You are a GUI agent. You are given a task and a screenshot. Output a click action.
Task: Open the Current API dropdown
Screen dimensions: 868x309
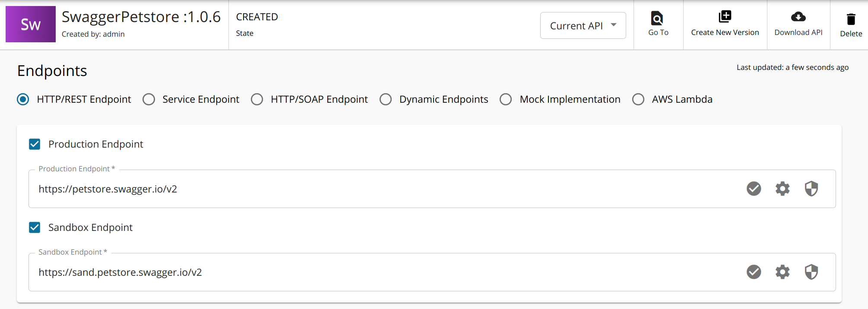pos(583,25)
